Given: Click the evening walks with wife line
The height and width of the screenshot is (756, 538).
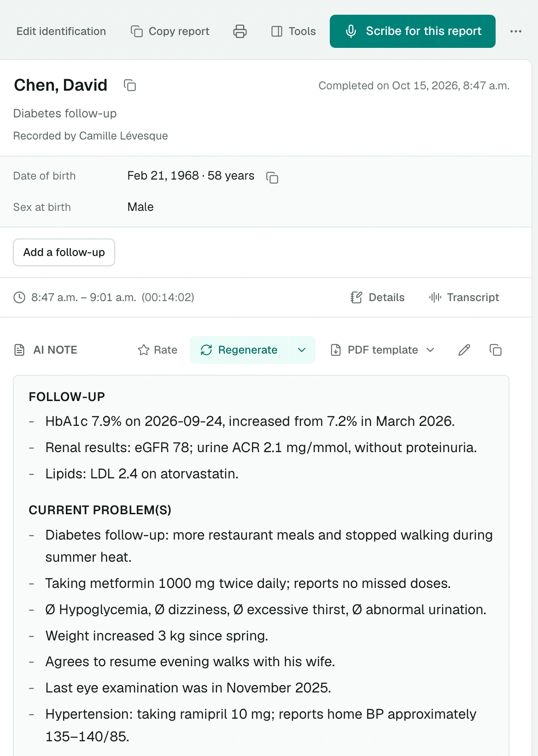Looking at the screenshot, I should click(x=190, y=662).
